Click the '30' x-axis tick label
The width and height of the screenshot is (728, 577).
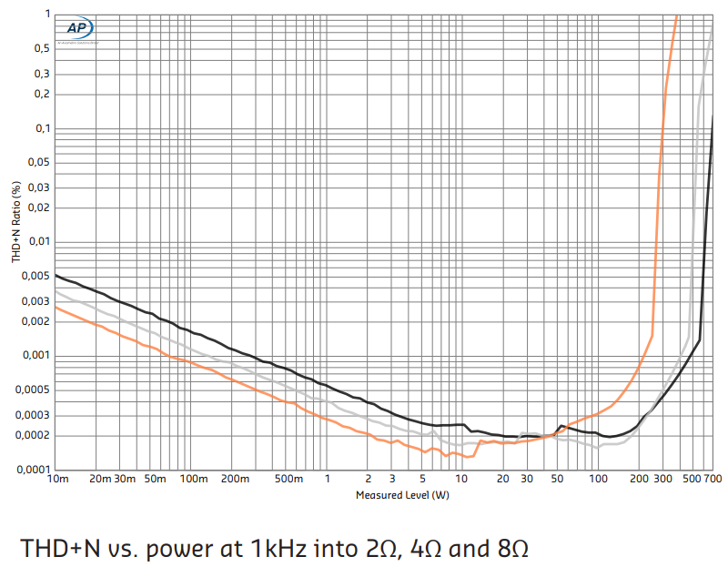coord(527,479)
